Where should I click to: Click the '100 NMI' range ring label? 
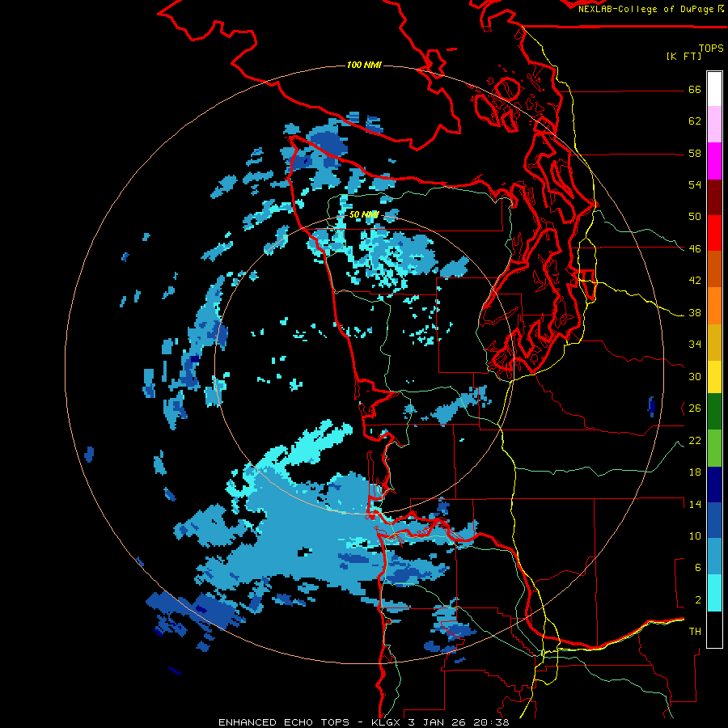pos(364,65)
